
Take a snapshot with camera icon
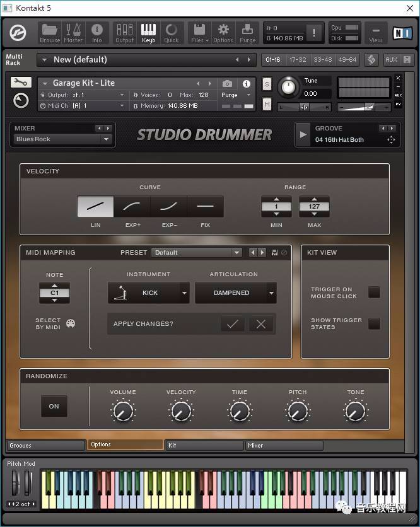[x=227, y=83]
